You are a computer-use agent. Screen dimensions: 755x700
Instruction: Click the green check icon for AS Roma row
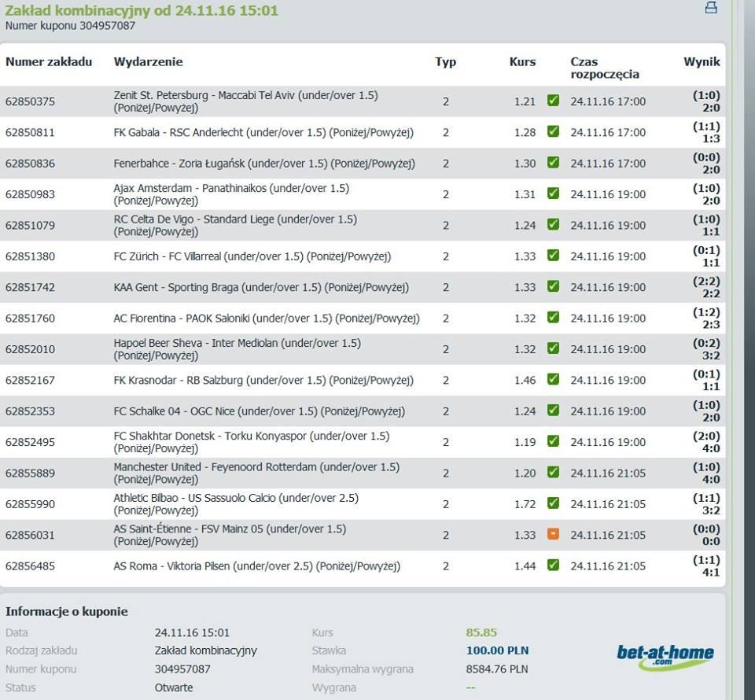553,565
